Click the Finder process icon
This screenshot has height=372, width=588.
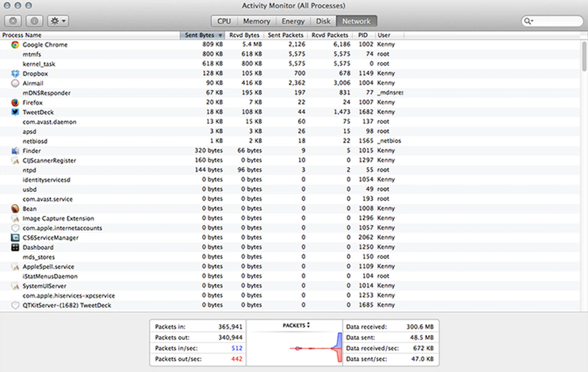pos(15,151)
